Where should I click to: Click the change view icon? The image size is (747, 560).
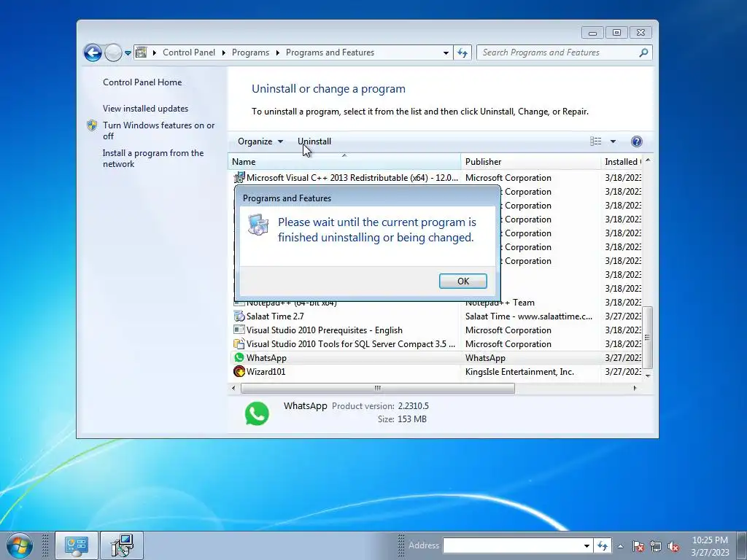tap(595, 141)
